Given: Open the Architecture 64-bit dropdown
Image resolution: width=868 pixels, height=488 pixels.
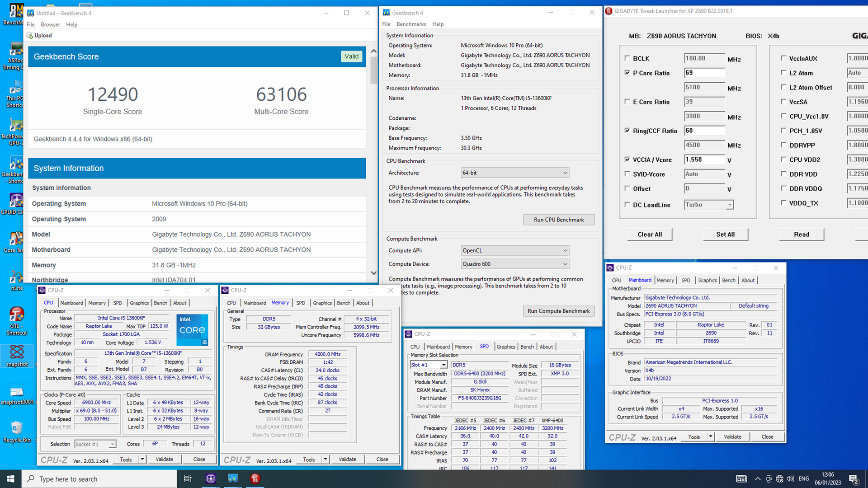Looking at the screenshot, I should click(x=515, y=173).
